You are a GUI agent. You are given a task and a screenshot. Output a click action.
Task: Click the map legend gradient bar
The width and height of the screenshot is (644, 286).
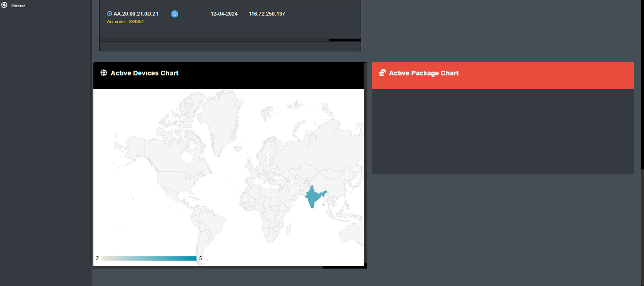(x=149, y=258)
